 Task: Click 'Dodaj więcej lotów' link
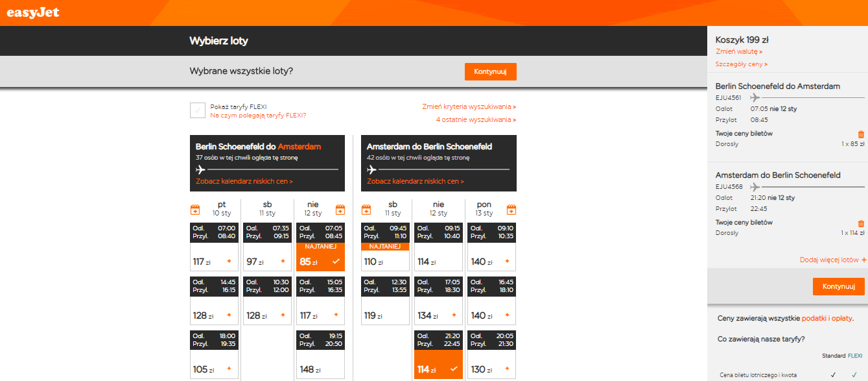[834, 260]
